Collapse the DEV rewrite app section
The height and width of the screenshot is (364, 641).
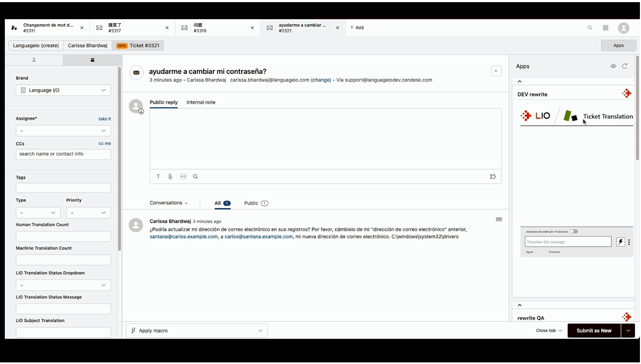click(x=520, y=82)
